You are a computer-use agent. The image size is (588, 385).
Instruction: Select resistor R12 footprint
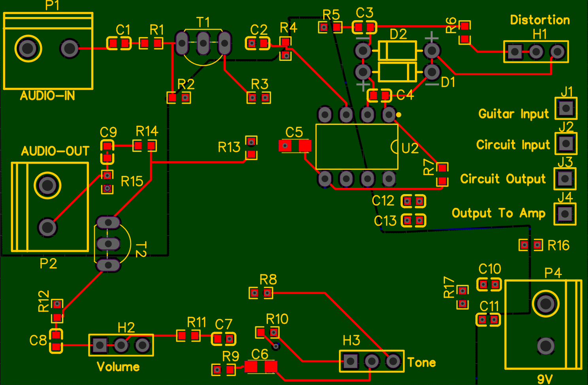57,311
